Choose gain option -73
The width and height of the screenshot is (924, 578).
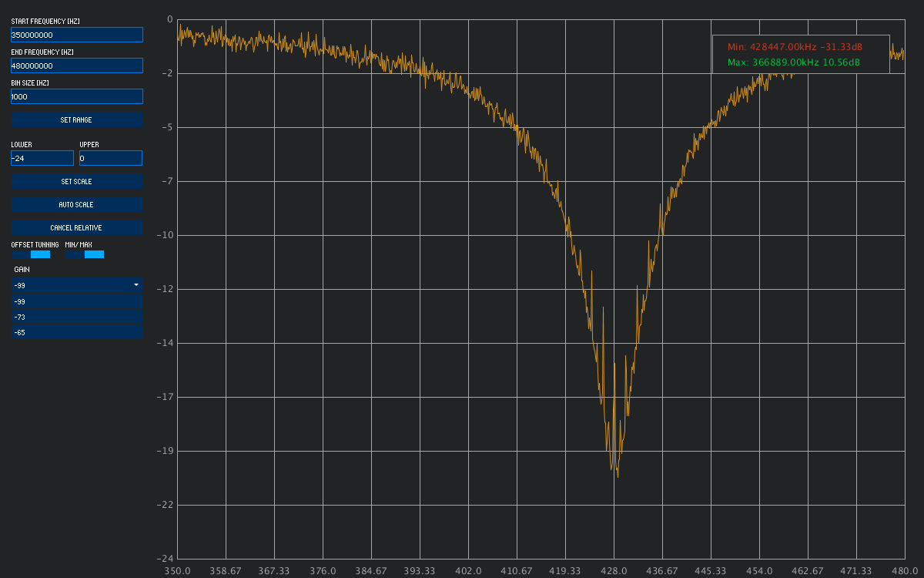76,318
